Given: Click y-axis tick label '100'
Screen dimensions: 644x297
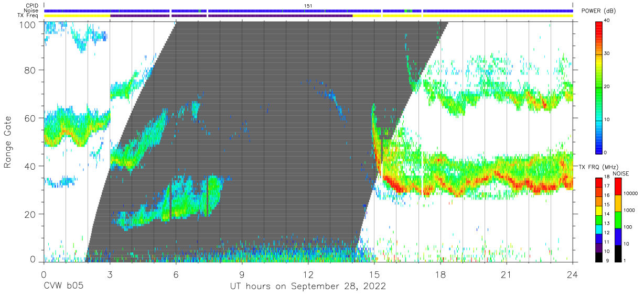Looking at the screenshot, I should (28, 25).
